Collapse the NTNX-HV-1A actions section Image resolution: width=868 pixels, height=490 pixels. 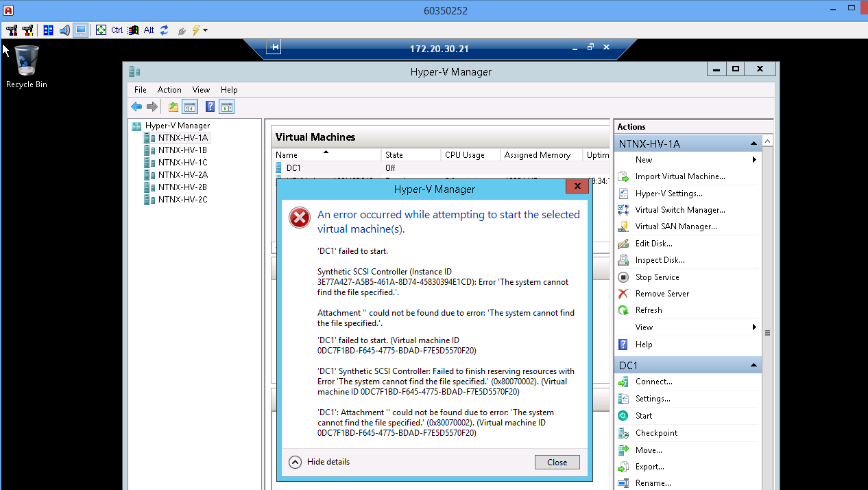pos(754,143)
